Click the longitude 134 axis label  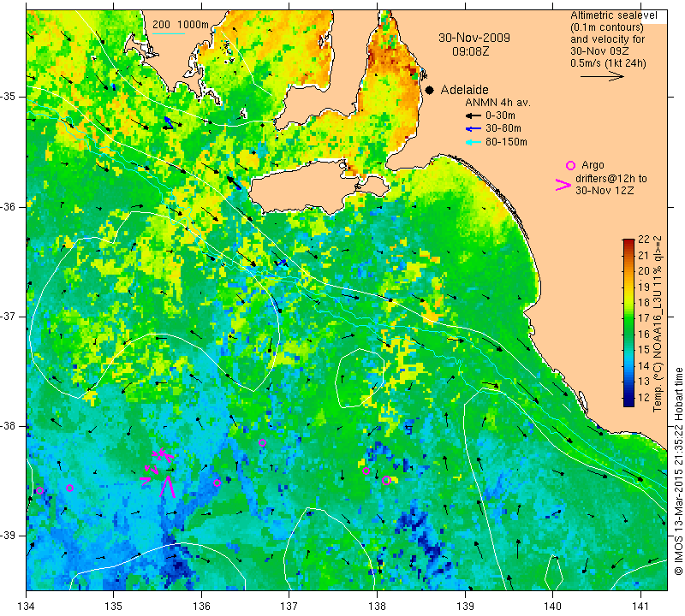[x=27, y=606]
